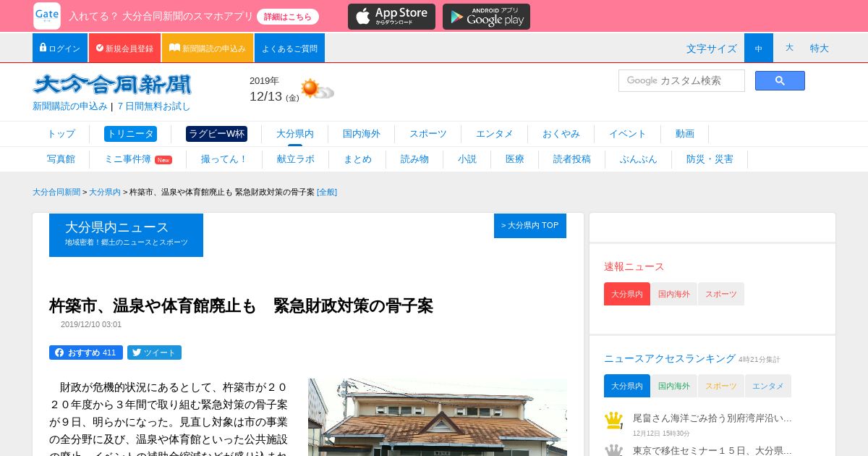Viewport: 868px width, 456px height.
Task: Click the article building photo
Action: click(438, 417)
